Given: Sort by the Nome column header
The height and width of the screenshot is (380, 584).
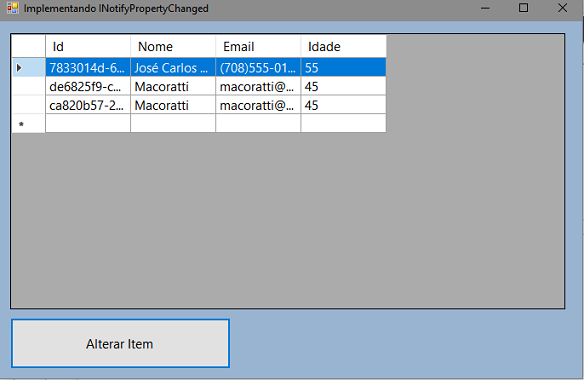Looking at the screenshot, I should coord(173,46).
